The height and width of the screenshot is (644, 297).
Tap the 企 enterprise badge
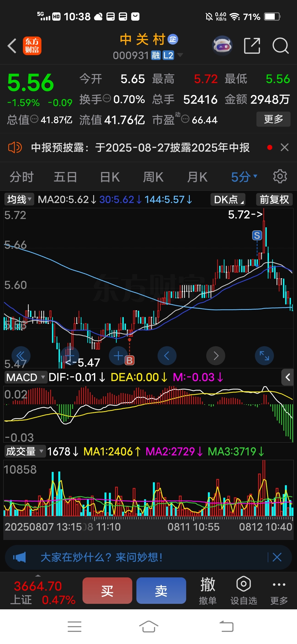click(173, 39)
